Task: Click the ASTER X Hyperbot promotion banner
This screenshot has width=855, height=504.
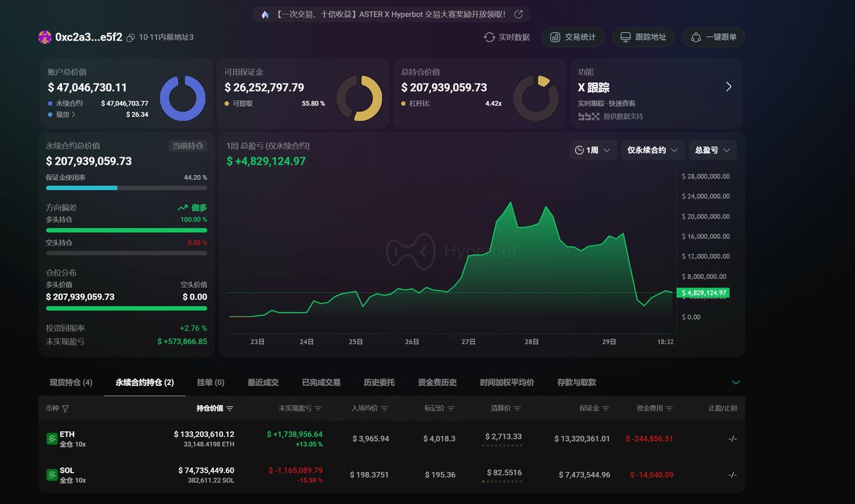Action: 391,14
